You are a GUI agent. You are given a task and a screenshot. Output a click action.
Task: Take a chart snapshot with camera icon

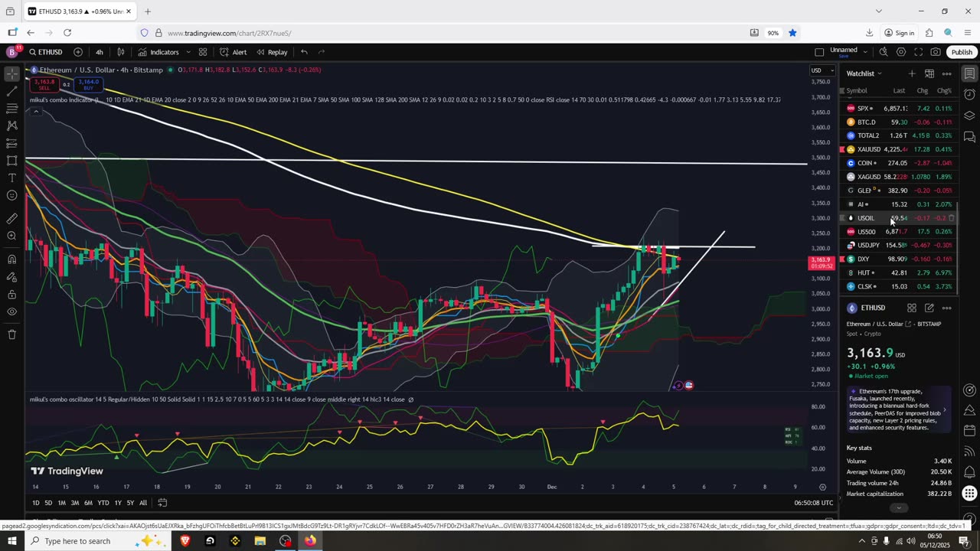[x=936, y=52]
